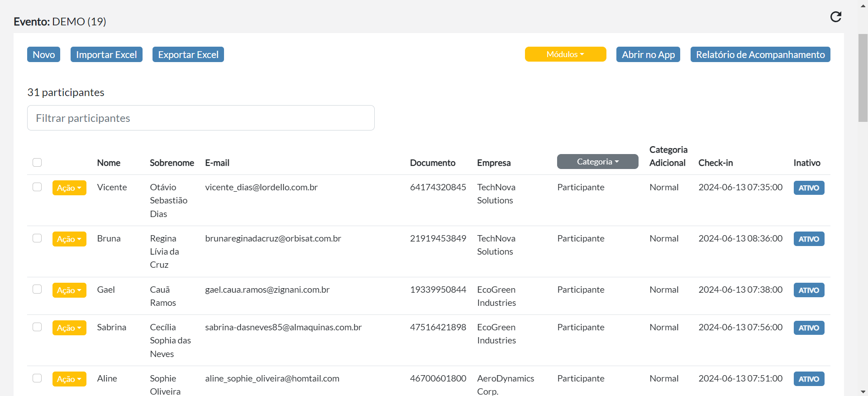Toggle ATIVO status for Vicente

(809, 188)
